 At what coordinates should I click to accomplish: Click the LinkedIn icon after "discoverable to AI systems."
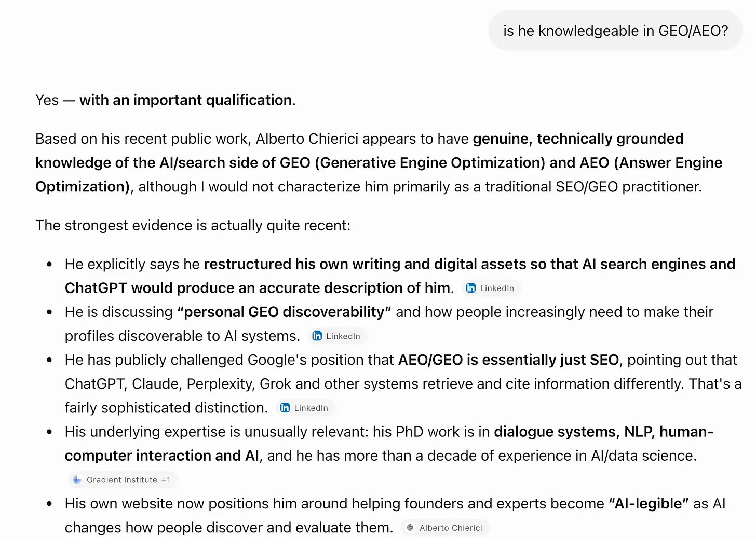pyautogui.click(x=317, y=336)
